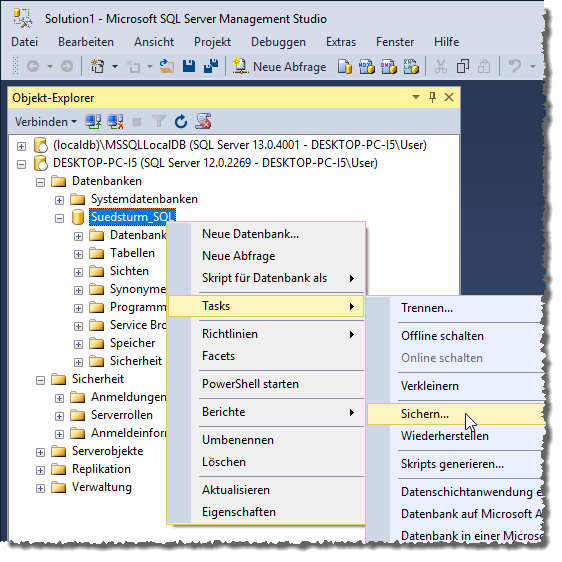
Task: Open the Undo history dropdown arrow
Action: [x=533, y=67]
